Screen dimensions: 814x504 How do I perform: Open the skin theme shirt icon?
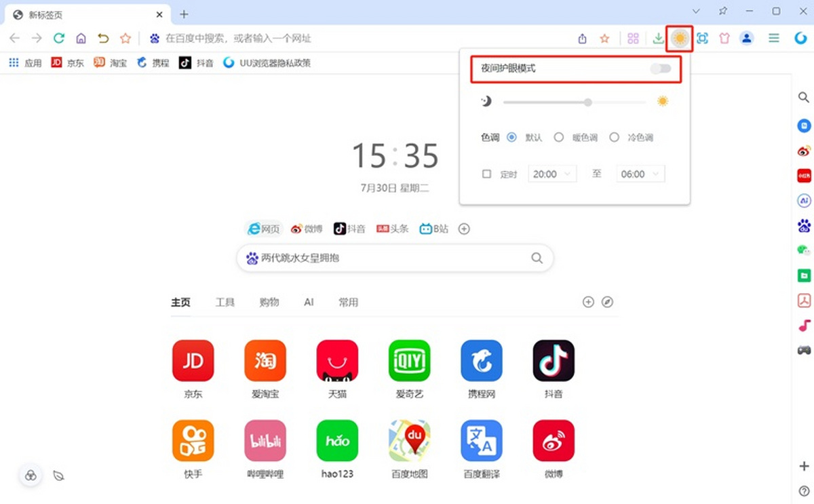pos(724,39)
